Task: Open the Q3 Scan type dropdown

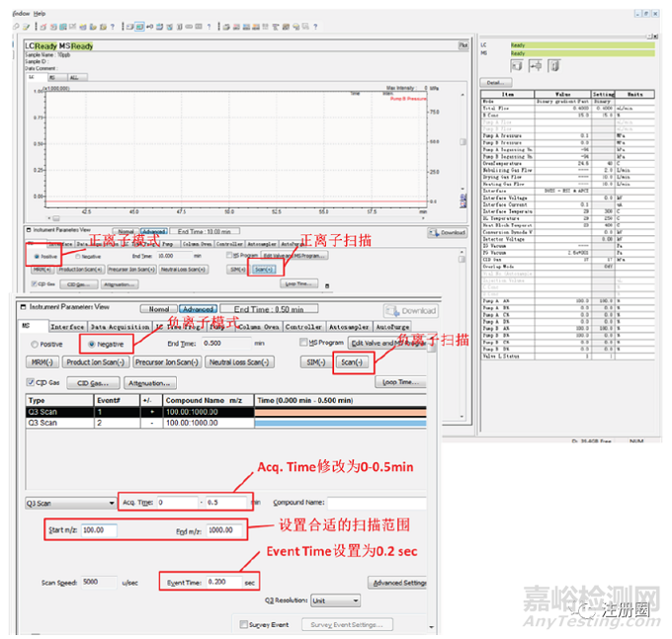Action: point(69,502)
